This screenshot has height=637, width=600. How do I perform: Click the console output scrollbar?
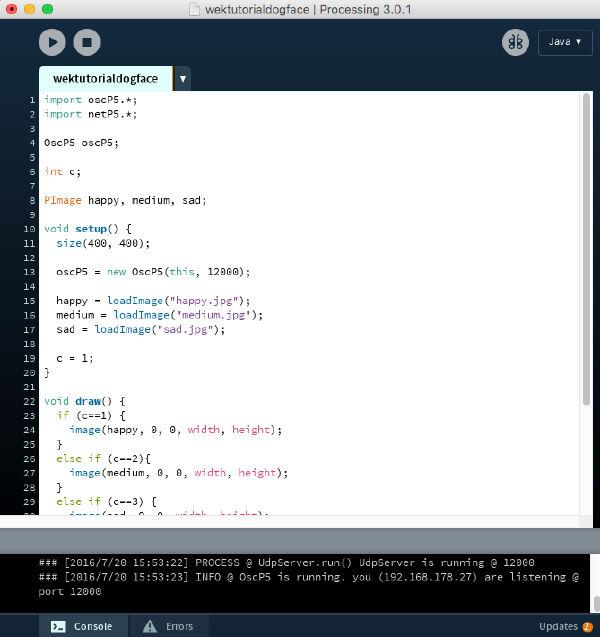(x=592, y=601)
